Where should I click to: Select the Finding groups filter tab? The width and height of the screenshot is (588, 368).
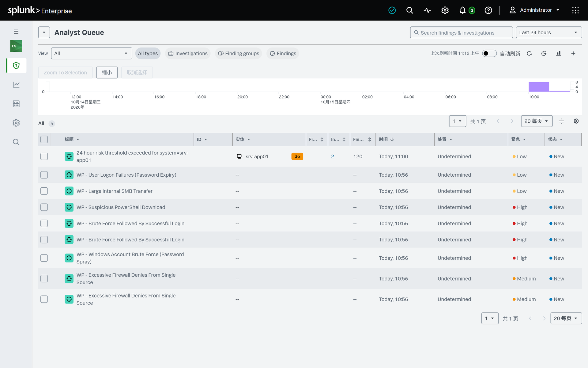[x=238, y=53]
